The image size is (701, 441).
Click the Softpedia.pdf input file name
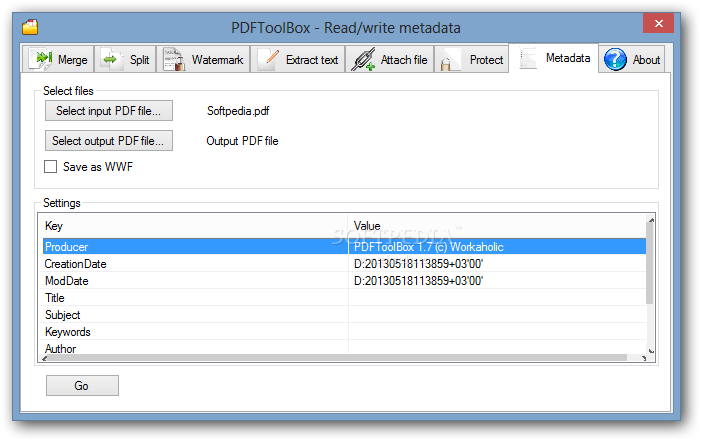point(238,110)
